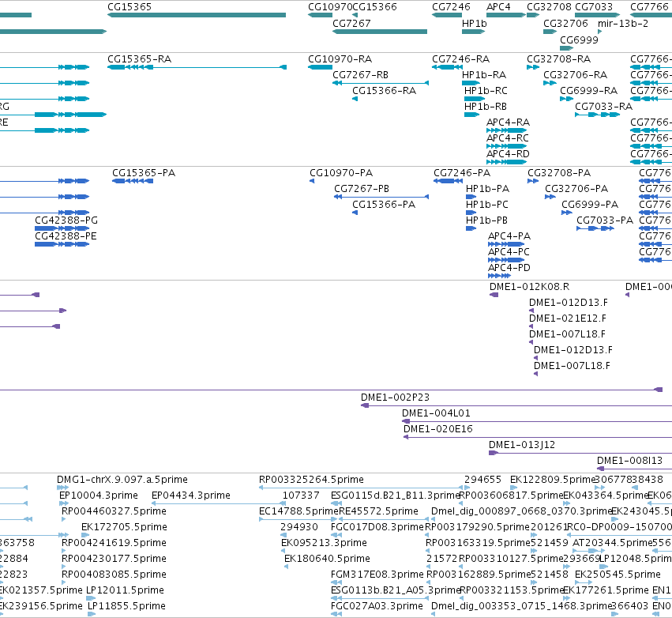The image size is (672, 618).
Task: Select the CG15366-PA label
Action: coord(384,205)
